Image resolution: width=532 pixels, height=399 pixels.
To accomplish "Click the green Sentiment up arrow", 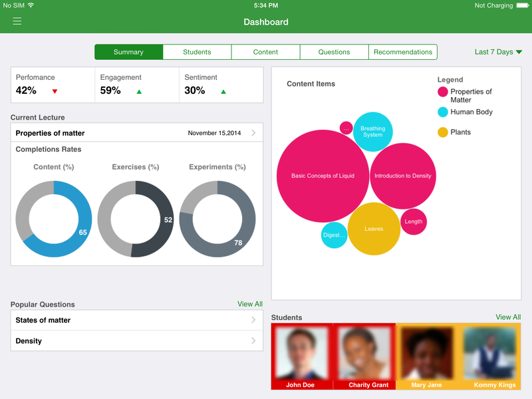I will coord(223,92).
